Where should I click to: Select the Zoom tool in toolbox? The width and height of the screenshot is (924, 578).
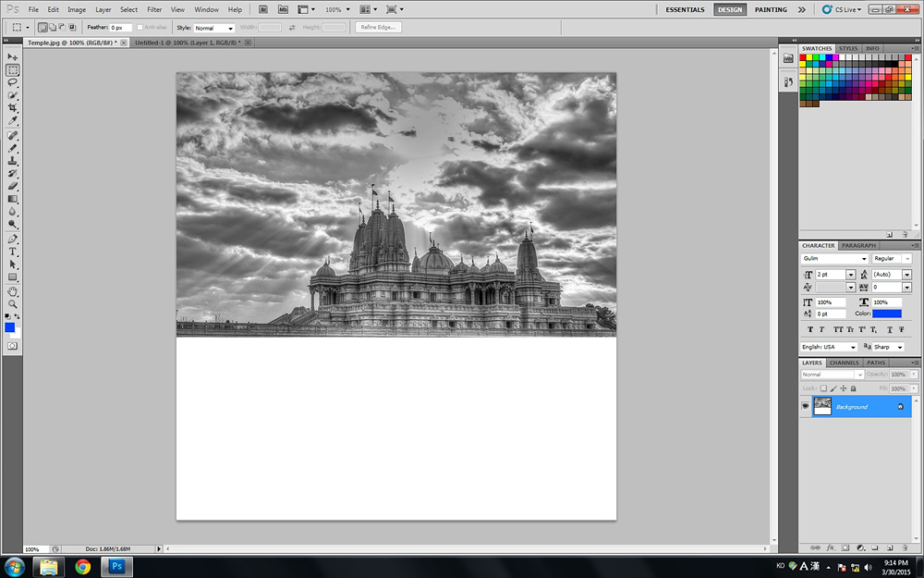click(x=13, y=303)
